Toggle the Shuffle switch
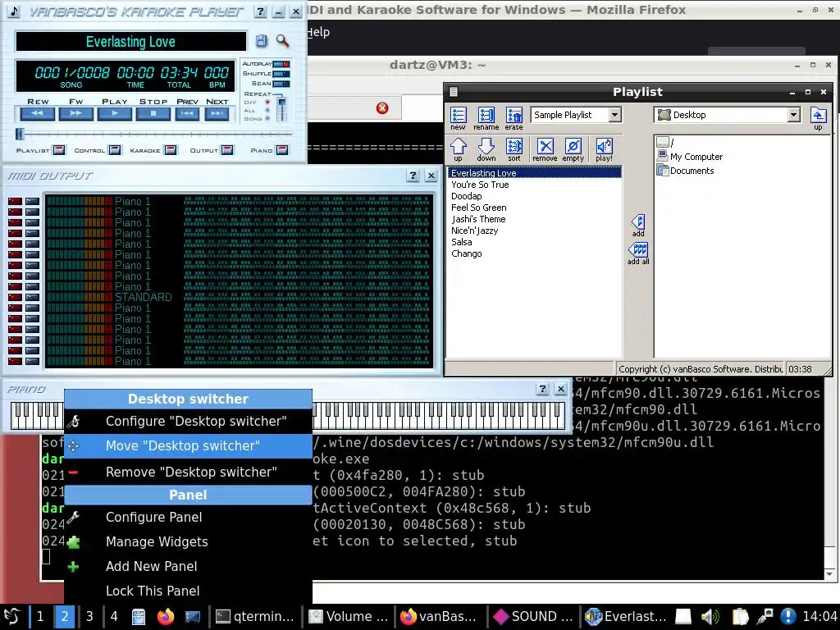This screenshot has height=630, width=840. [x=281, y=74]
